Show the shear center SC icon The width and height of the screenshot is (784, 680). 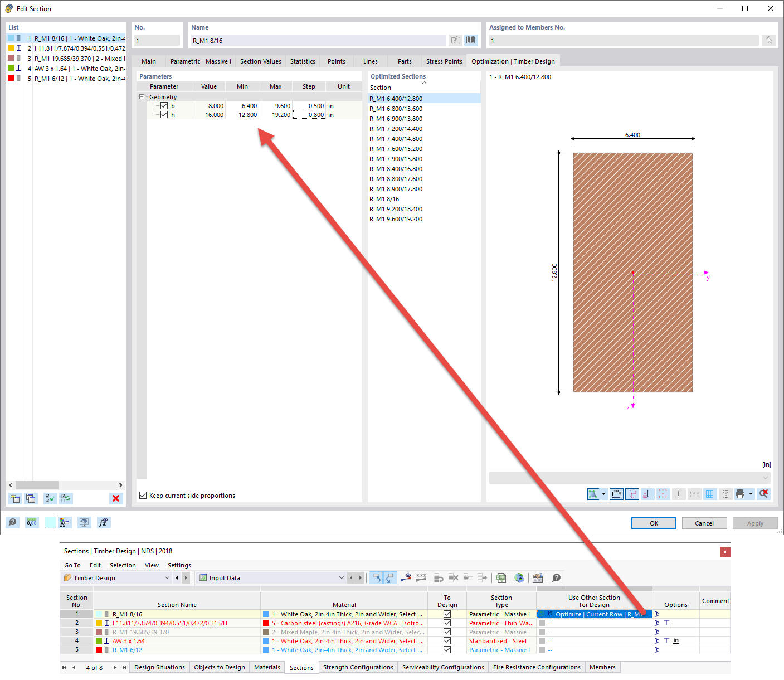[x=647, y=494]
